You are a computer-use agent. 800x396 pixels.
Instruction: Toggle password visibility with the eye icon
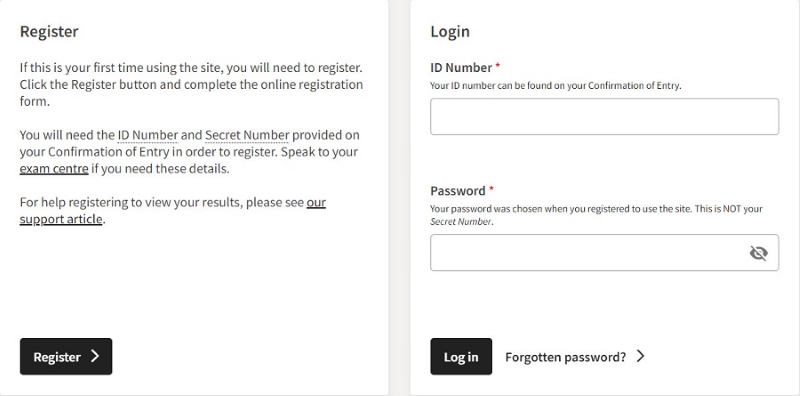(x=759, y=253)
